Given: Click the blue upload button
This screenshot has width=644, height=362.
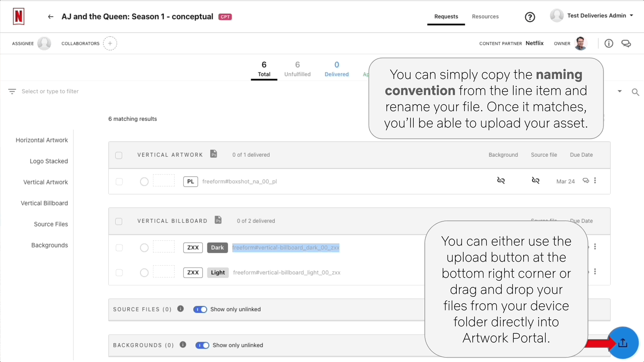Looking at the screenshot, I should (x=622, y=343).
